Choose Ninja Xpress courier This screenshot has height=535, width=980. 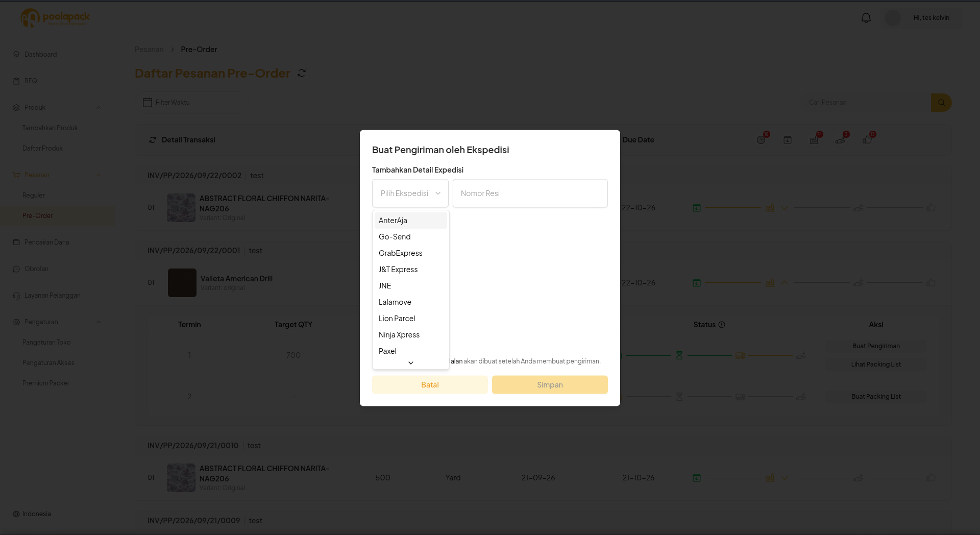pos(410,335)
